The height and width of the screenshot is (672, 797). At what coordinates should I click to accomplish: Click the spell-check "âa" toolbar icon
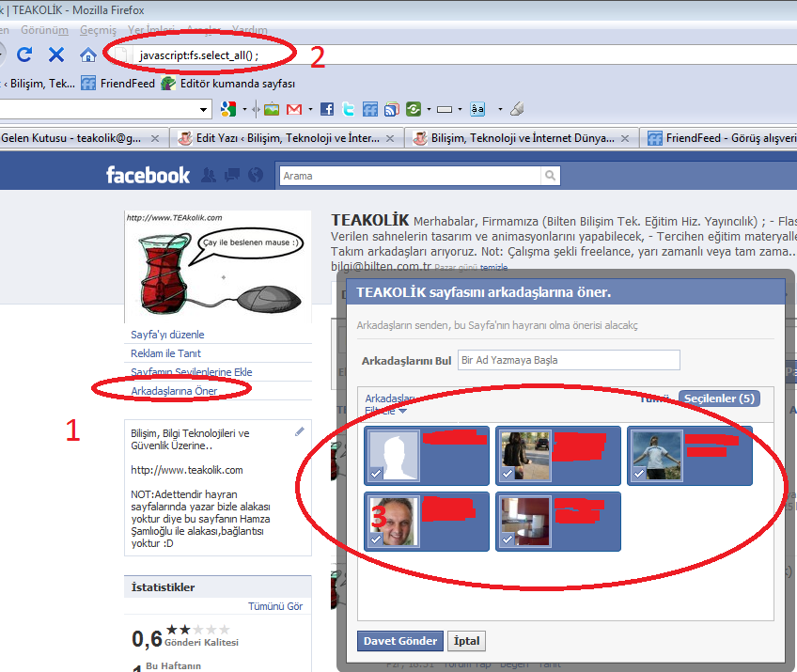(x=477, y=109)
